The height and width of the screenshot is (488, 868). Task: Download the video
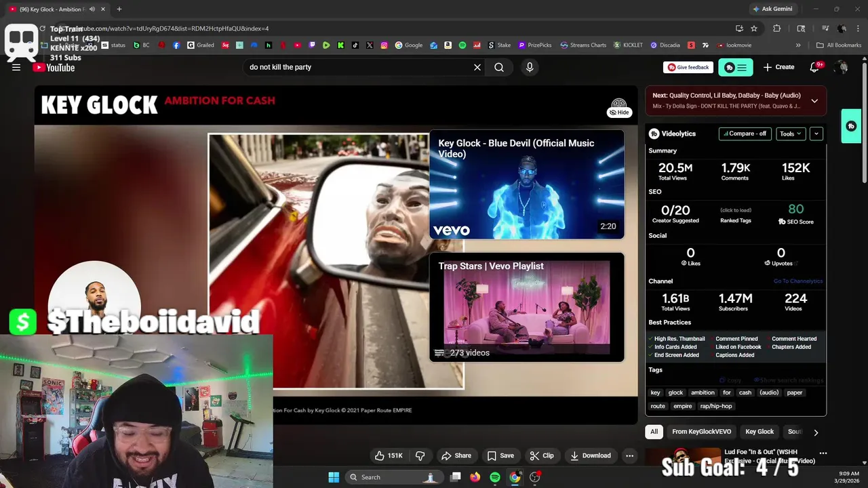coord(591,455)
